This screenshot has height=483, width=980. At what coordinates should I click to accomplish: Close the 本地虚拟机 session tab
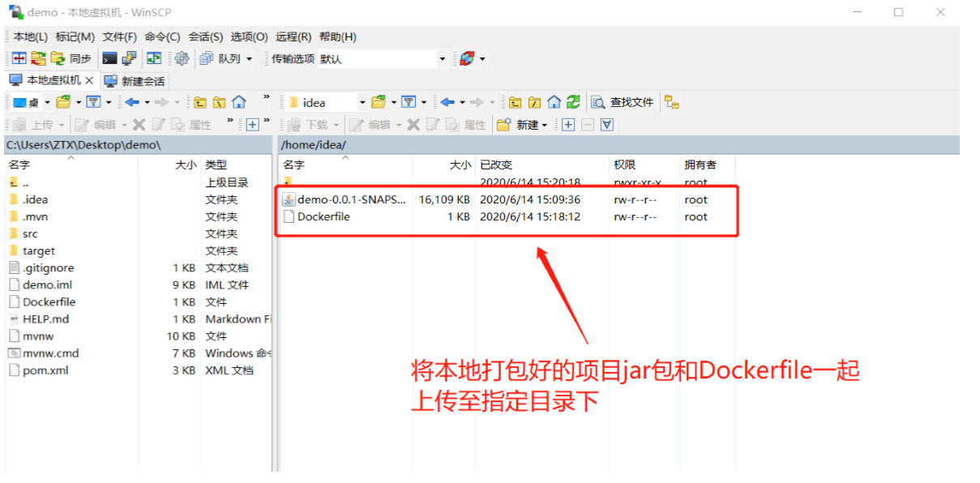pyautogui.click(x=89, y=81)
